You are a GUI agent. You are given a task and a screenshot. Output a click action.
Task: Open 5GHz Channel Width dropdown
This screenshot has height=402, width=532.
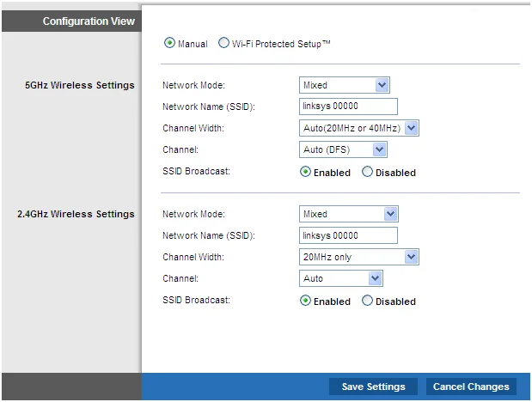tap(359, 128)
